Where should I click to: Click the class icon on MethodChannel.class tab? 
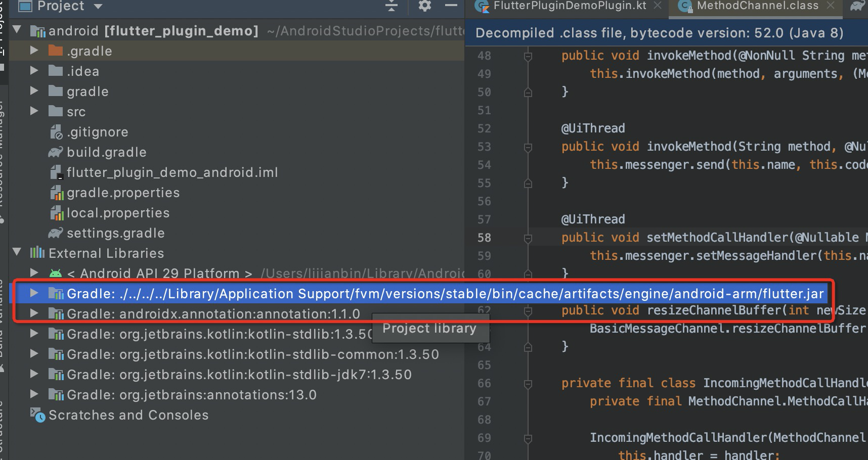point(685,7)
